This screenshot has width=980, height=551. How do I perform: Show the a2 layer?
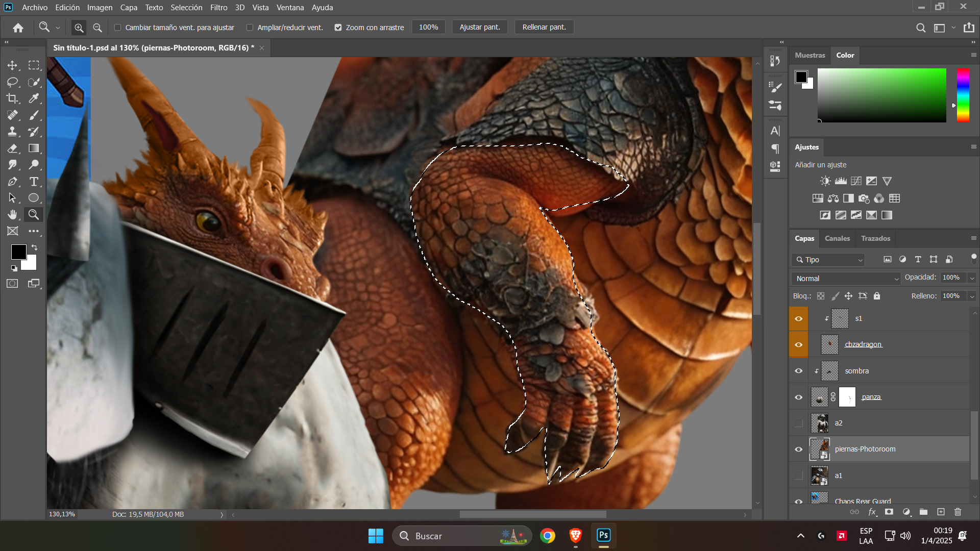click(799, 423)
